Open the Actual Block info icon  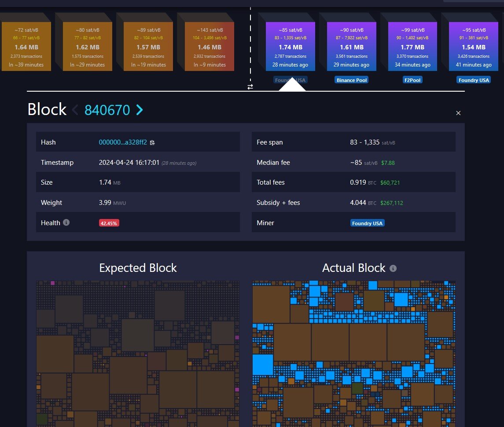(x=393, y=268)
